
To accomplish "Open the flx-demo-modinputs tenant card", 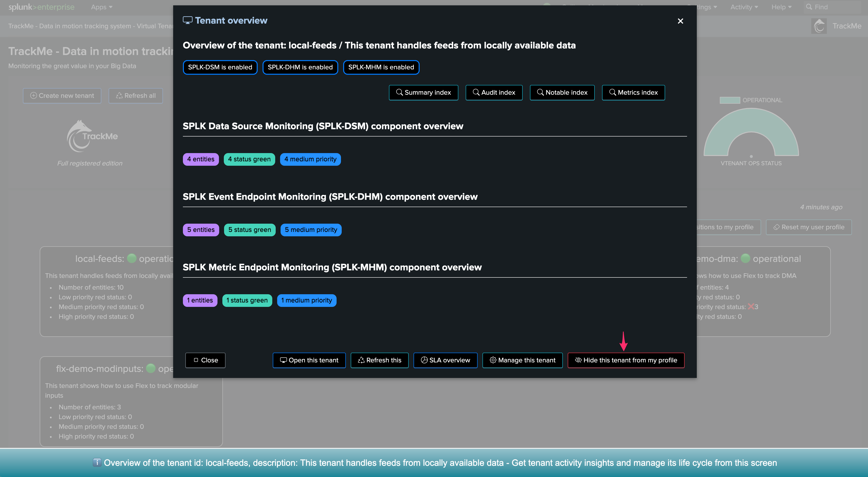I will point(131,401).
